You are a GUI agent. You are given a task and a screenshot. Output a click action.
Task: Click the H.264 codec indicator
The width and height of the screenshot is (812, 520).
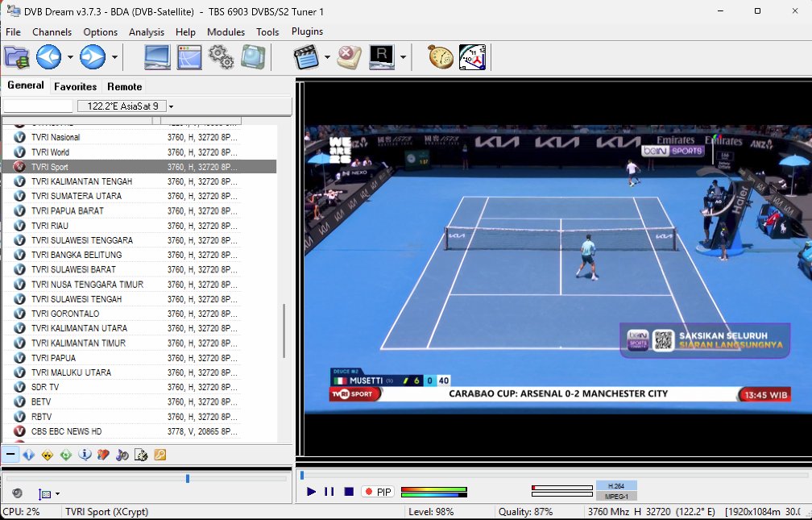(616, 486)
